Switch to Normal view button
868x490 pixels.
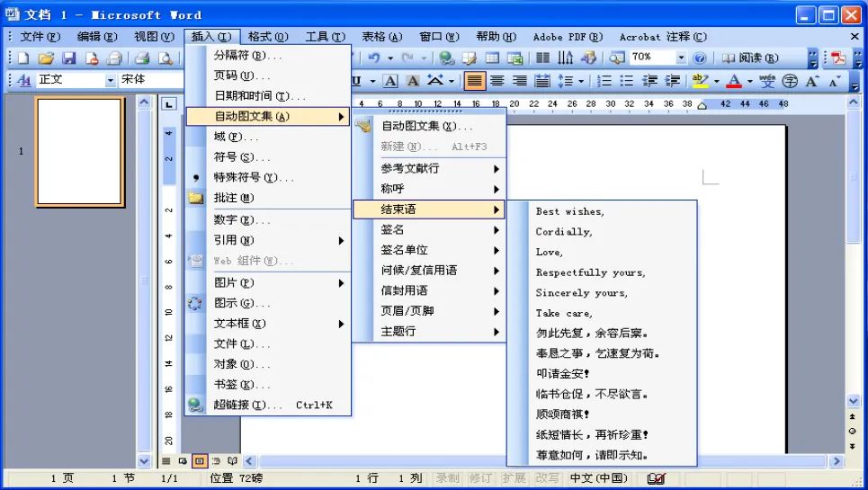(166, 460)
